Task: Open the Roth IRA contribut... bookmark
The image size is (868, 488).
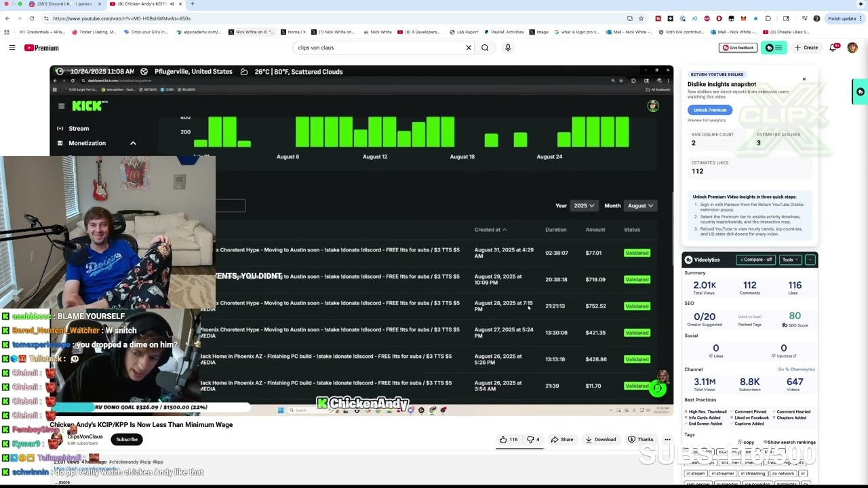Action: [681, 32]
